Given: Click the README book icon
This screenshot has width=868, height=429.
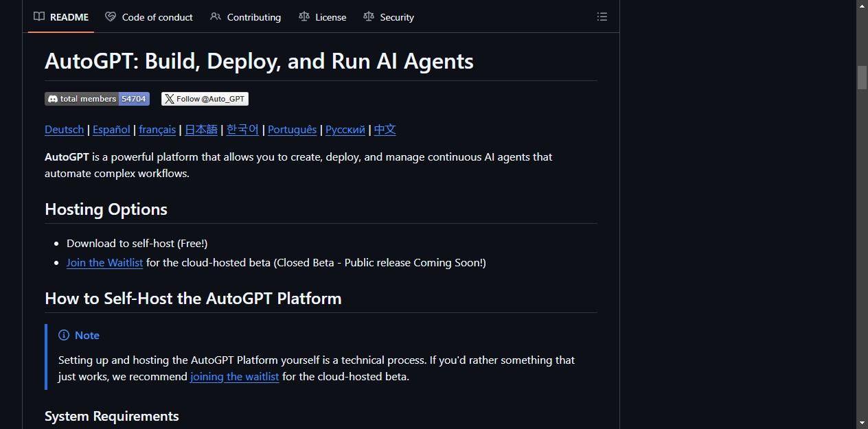Looking at the screenshot, I should [39, 17].
